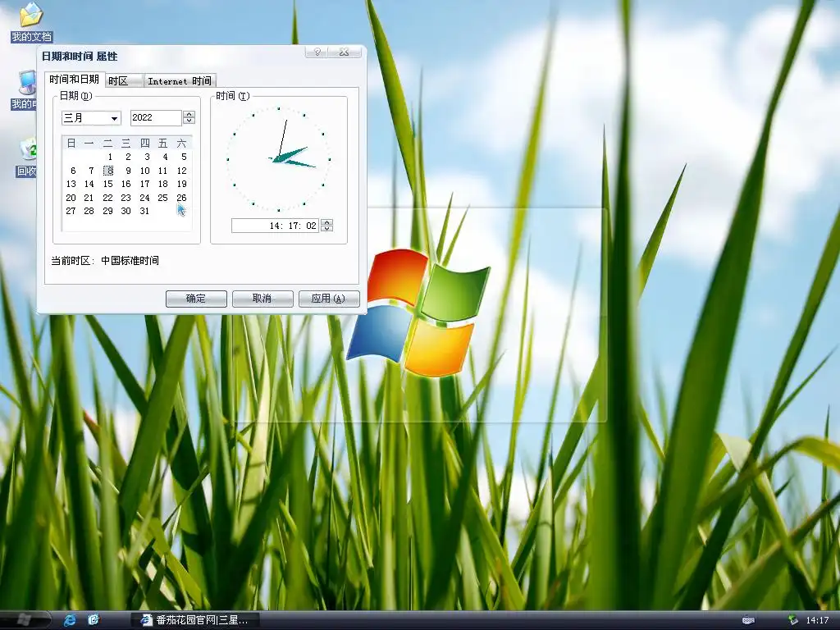Select day 12 in calendar
Screen dimensions: 840x630
[x=181, y=171]
